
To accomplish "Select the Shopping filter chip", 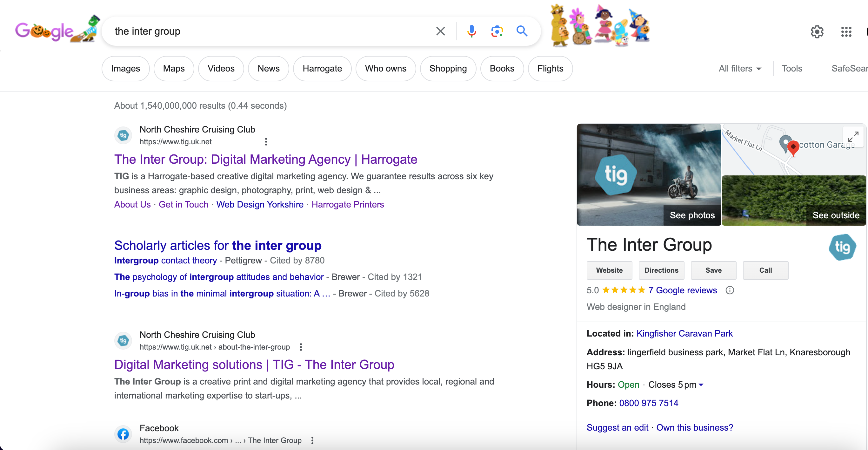I will (448, 68).
